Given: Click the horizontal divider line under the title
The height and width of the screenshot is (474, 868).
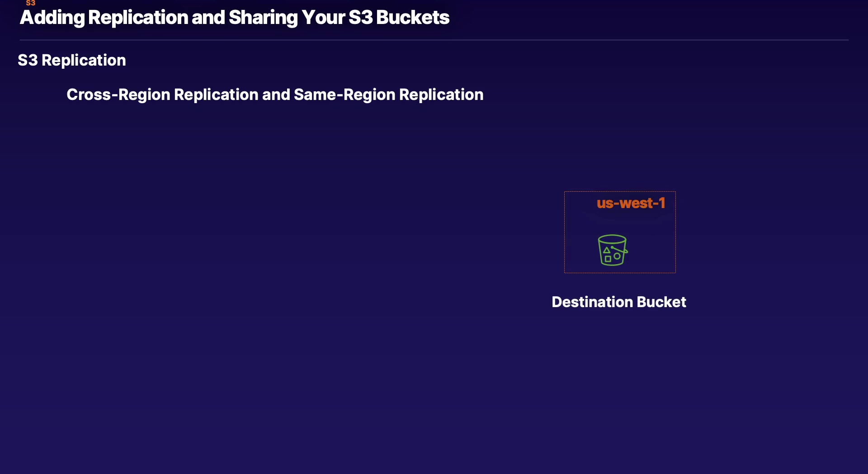Looking at the screenshot, I should 434,40.
